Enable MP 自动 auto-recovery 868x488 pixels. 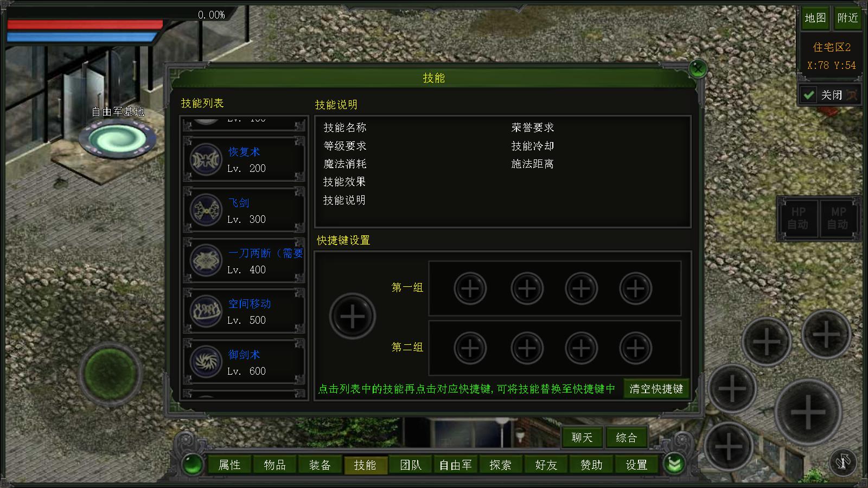coord(839,218)
